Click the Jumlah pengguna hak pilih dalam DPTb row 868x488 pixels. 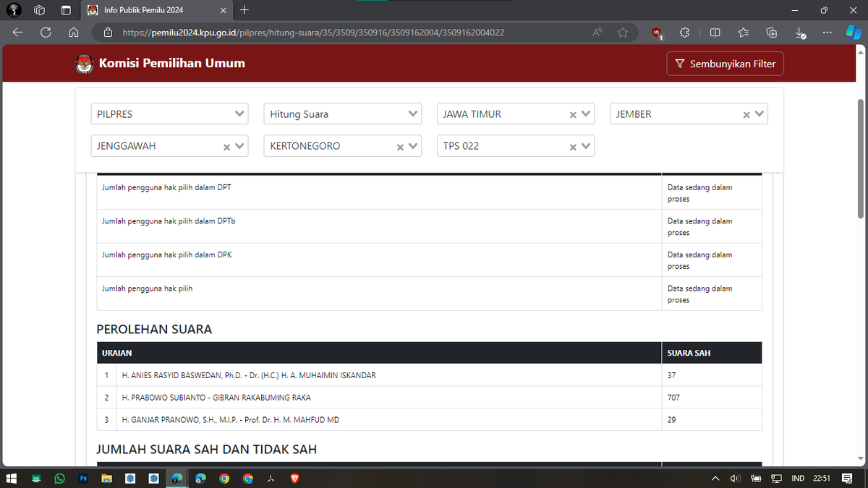[x=429, y=226]
